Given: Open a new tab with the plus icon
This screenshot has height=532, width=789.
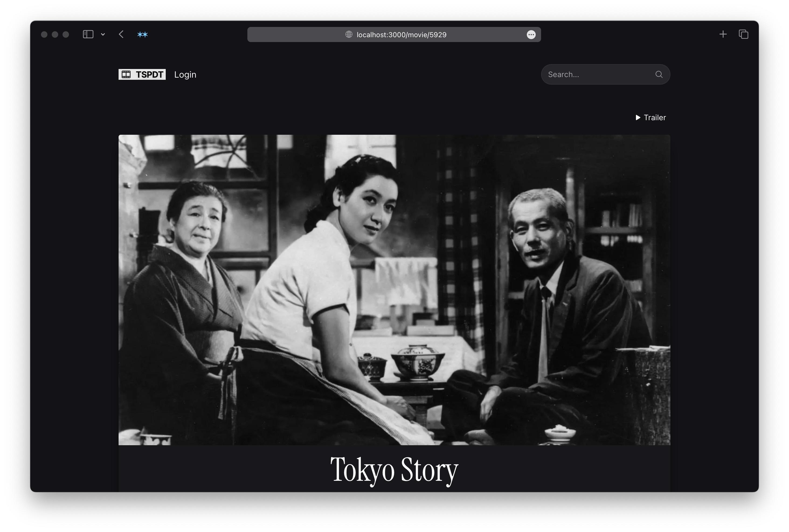Looking at the screenshot, I should pyautogui.click(x=723, y=34).
